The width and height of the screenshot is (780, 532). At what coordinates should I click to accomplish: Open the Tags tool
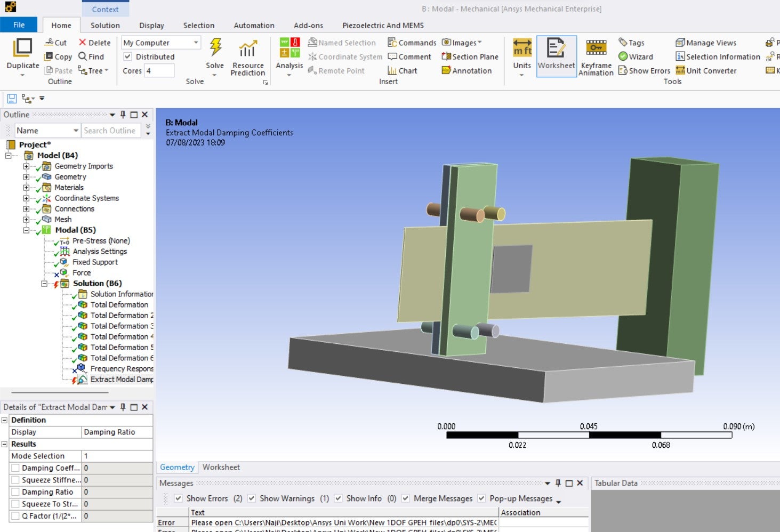pyautogui.click(x=631, y=43)
